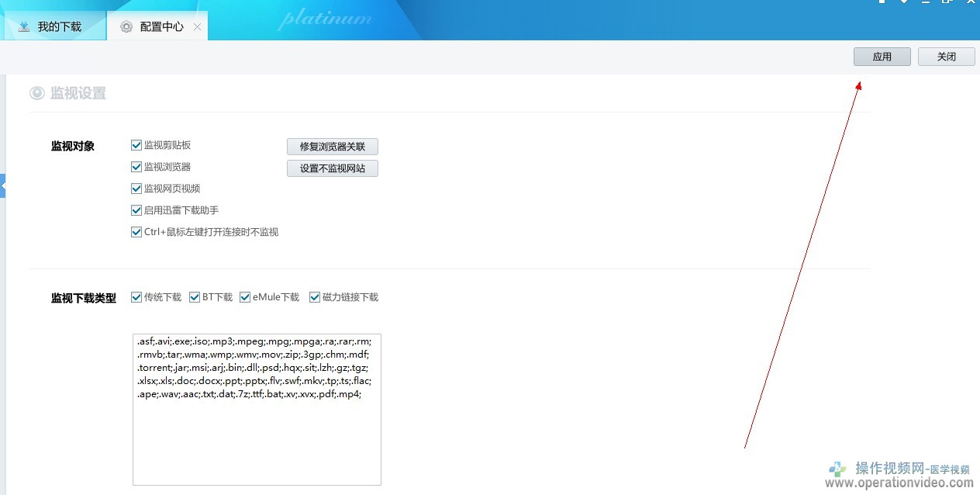
Task: Uncheck 监视剪贴板 checkbox
Action: pos(136,145)
